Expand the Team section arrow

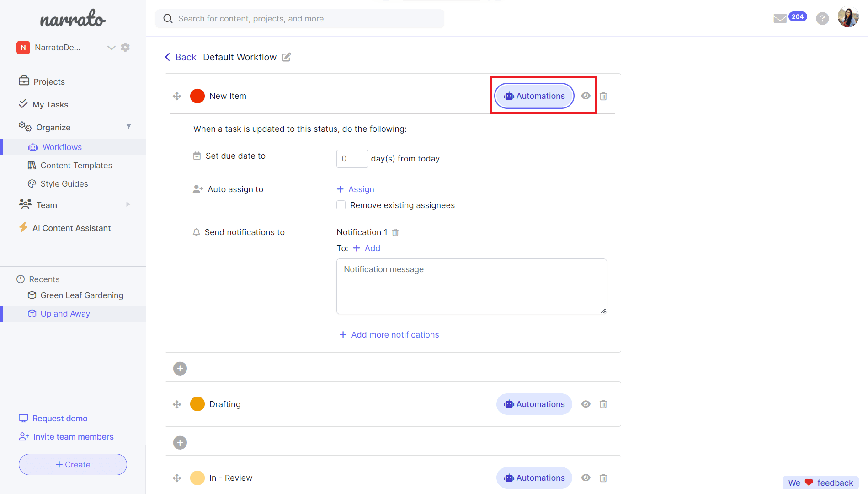(x=128, y=204)
